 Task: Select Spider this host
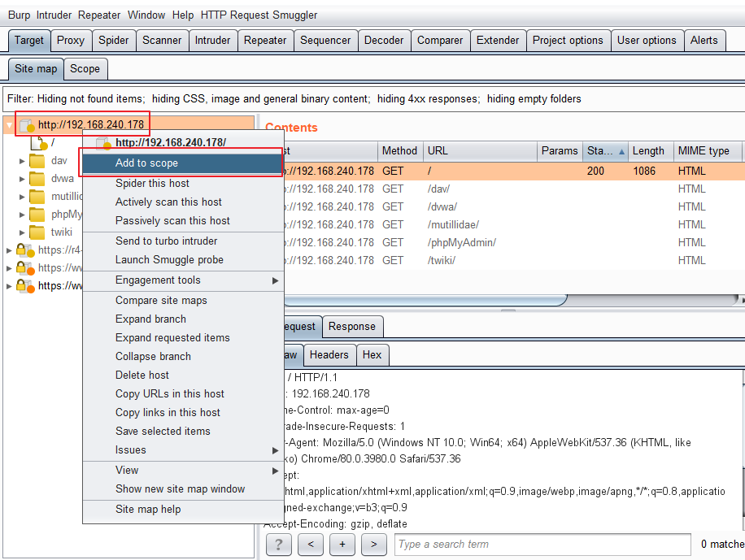pos(183,184)
